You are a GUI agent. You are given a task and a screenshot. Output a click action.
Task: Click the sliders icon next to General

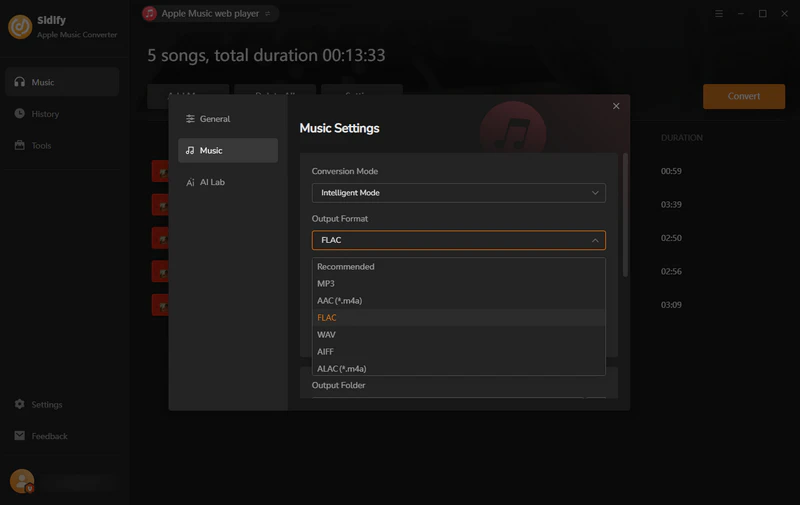[190, 119]
